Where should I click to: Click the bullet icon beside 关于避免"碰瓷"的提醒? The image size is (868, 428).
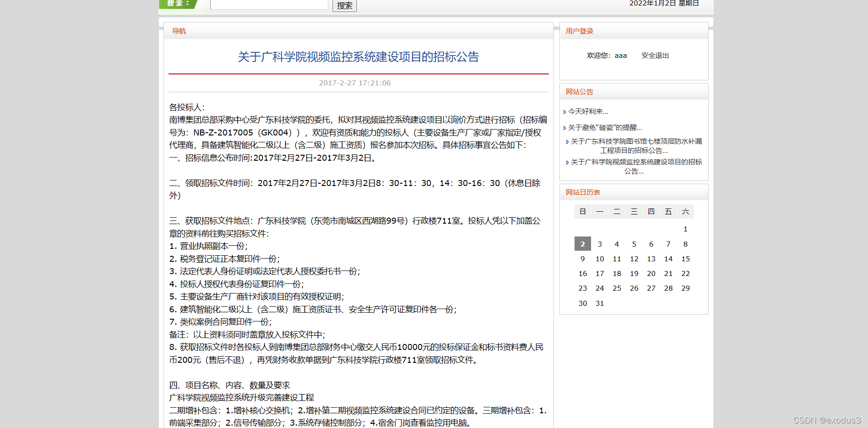pyautogui.click(x=564, y=128)
